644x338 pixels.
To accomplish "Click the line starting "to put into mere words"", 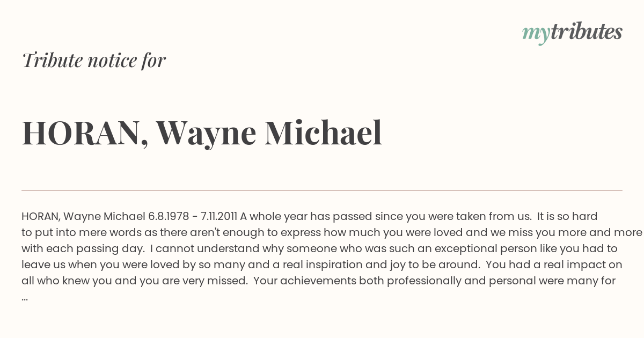I will 332,233.
